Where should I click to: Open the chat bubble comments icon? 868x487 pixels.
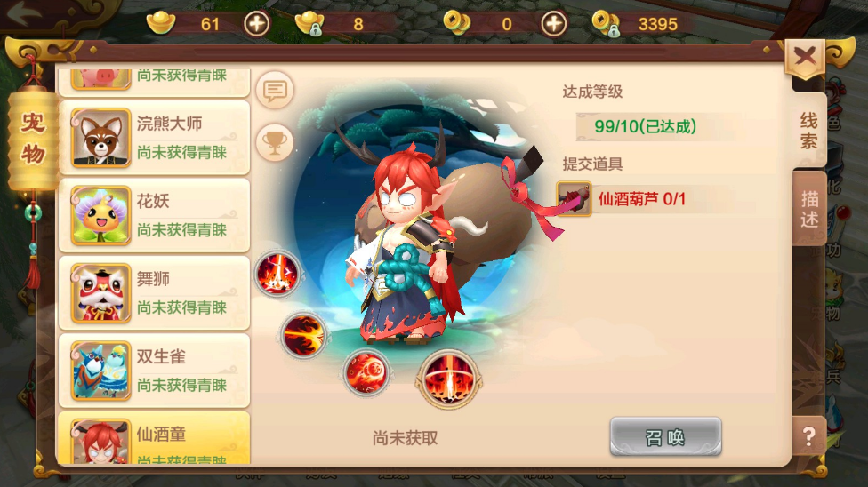click(x=275, y=90)
